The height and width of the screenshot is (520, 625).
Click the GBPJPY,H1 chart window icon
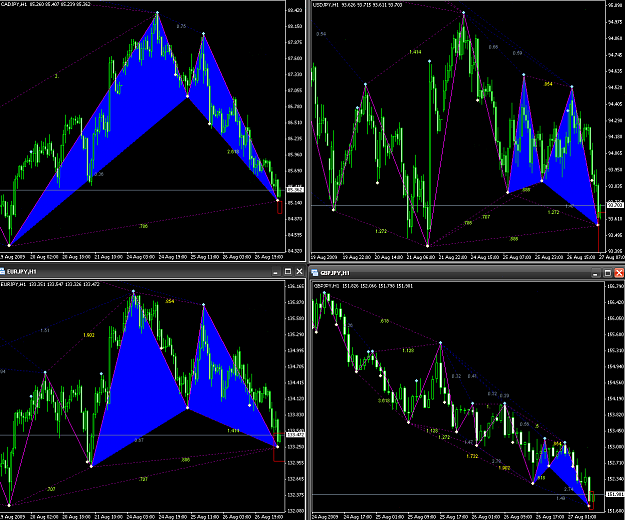click(314, 273)
